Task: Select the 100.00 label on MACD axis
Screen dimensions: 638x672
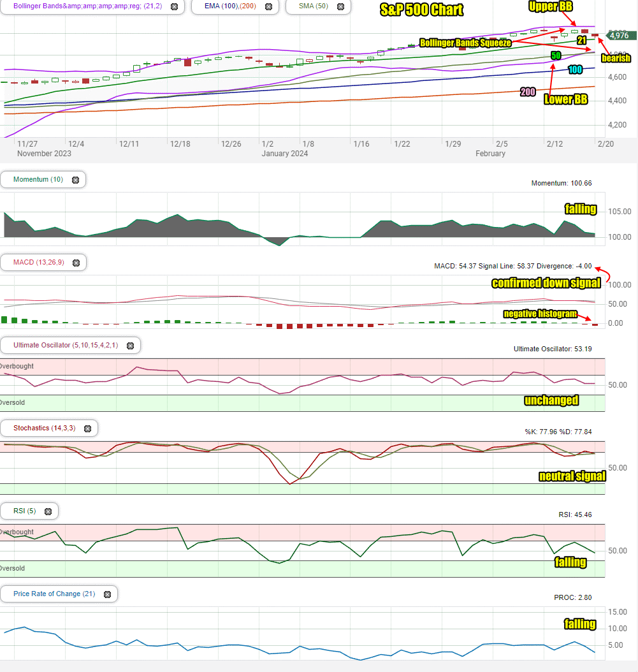Action: (620, 285)
